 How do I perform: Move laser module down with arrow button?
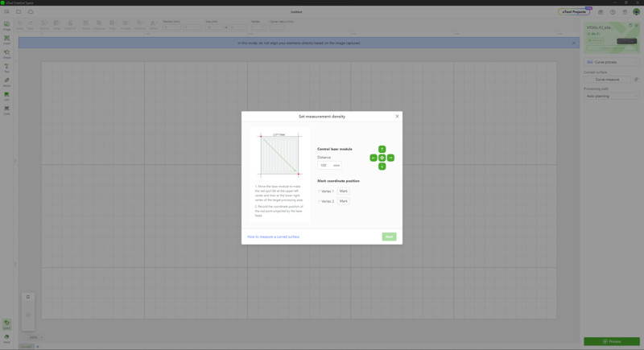[x=382, y=167]
